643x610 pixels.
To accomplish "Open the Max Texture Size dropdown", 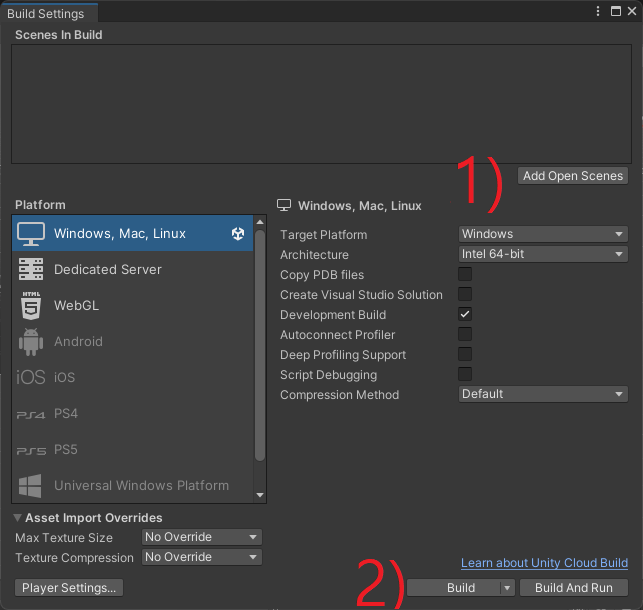I will pyautogui.click(x=201, y=537).
